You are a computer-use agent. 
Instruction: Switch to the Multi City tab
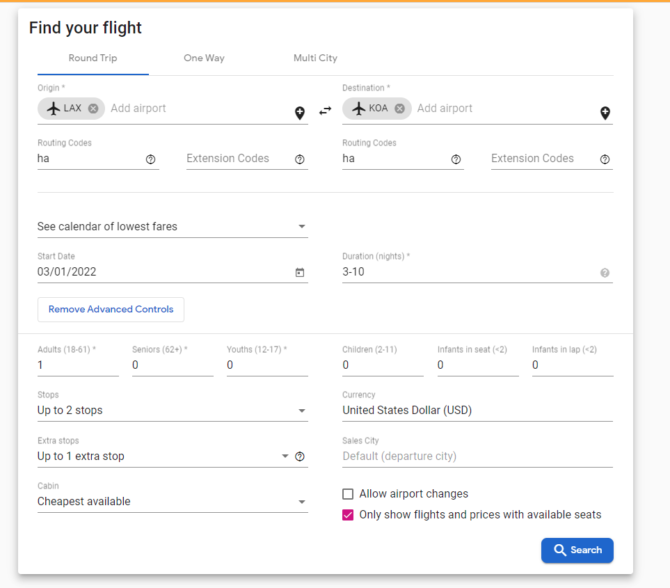315,58
